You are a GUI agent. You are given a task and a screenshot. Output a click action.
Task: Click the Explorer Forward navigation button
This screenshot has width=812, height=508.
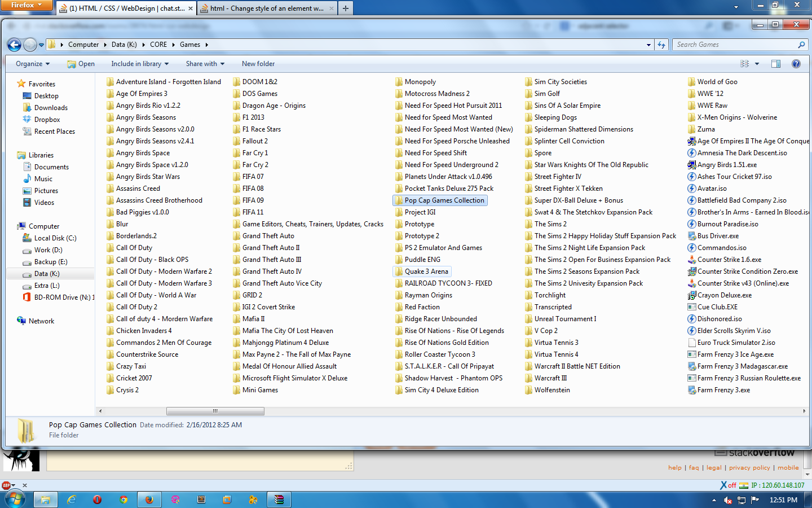coord(30,45)
